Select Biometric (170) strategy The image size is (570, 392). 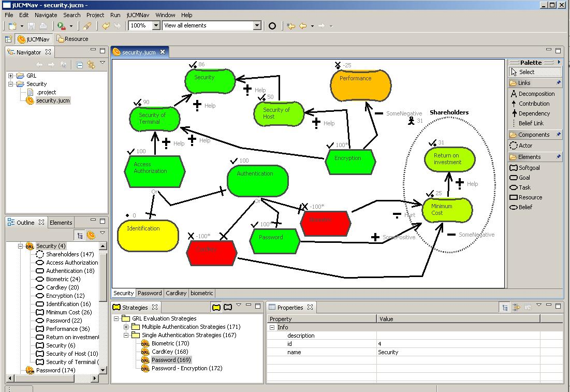coord(170,343)
